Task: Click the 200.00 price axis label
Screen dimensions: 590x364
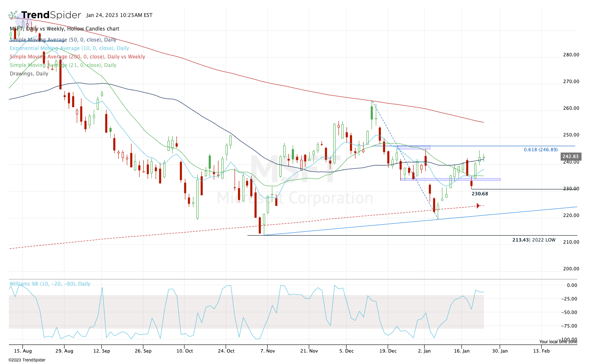Action: pos(571,269)
